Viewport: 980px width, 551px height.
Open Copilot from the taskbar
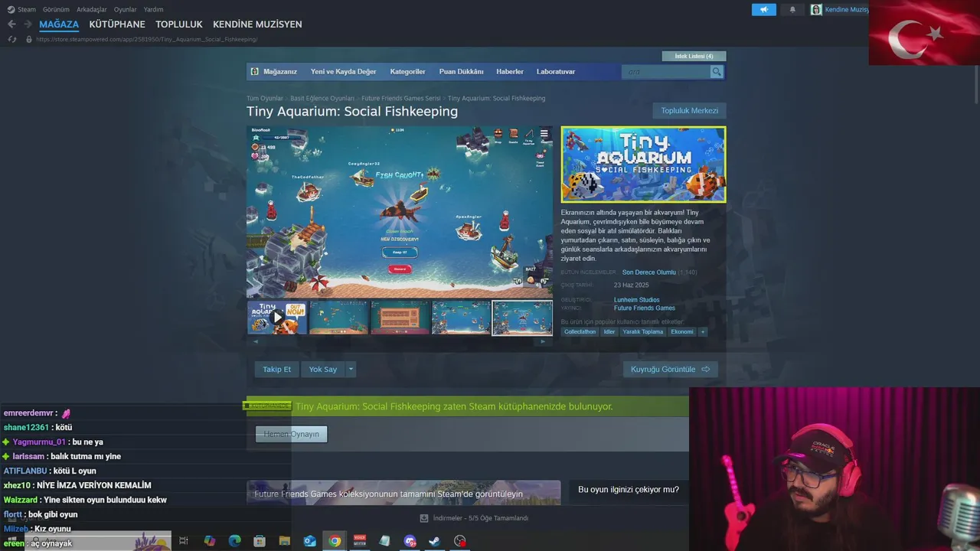209,541
